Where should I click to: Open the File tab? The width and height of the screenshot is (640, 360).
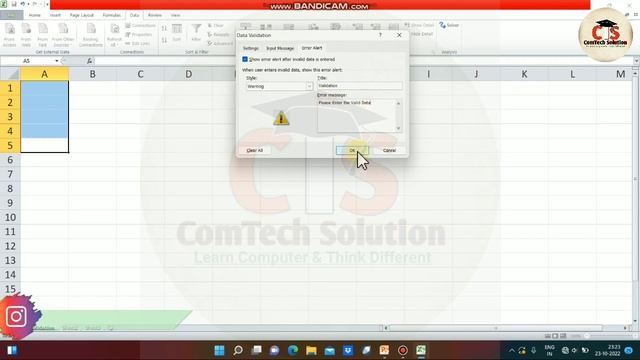tap(11, 15)
